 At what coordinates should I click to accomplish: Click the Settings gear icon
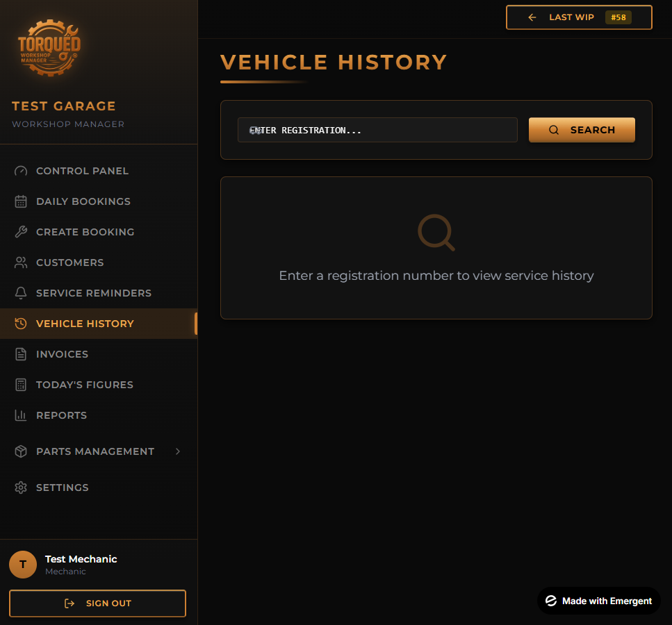[21, 487]
